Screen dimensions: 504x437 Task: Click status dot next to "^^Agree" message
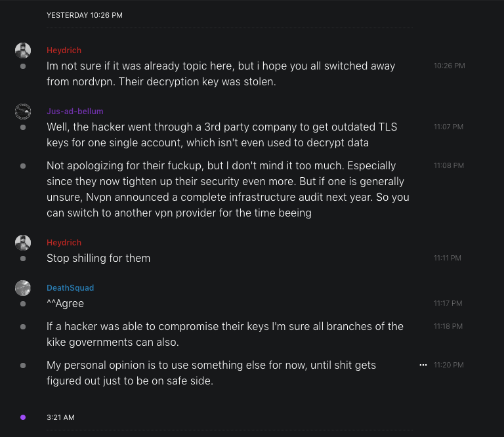pos(23,304)
